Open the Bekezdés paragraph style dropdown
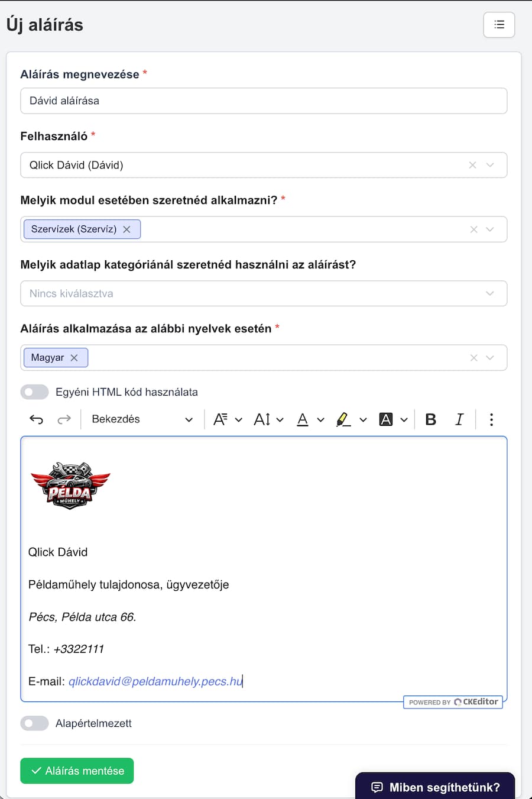Image resolution: width=532 pixels, height=799 pixels. 142,419
